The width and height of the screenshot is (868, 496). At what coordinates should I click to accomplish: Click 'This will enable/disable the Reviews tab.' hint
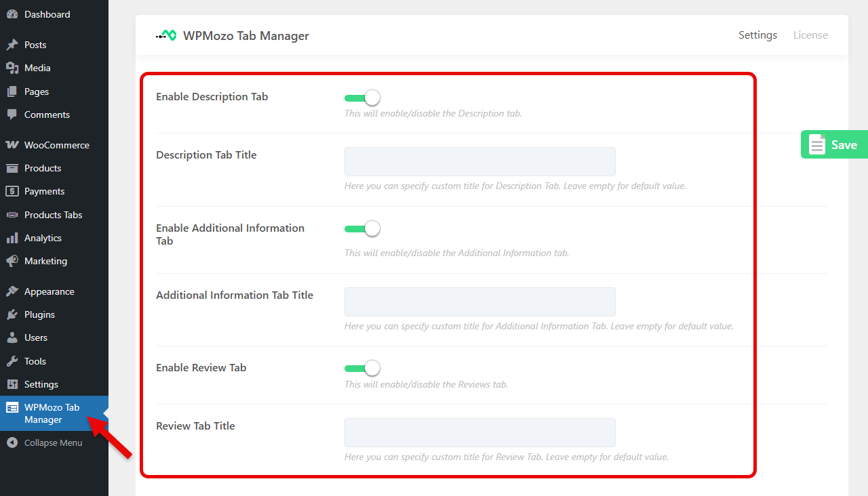pos(426,384)
